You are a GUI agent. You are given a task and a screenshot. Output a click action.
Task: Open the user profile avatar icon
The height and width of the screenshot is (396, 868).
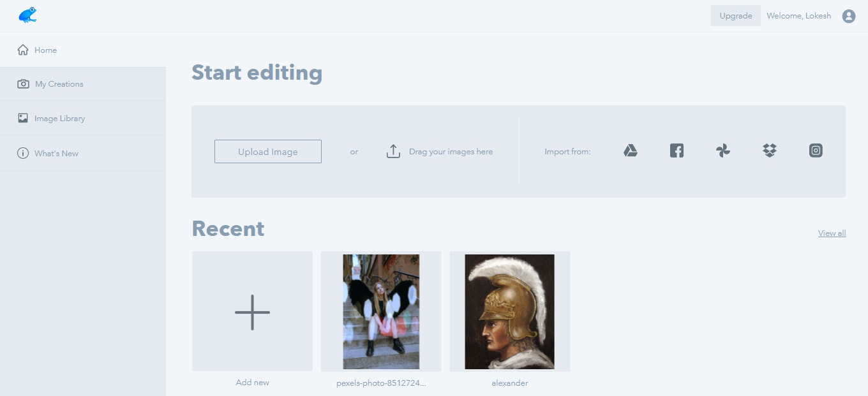pyautogui.click(x=848, y=16)
